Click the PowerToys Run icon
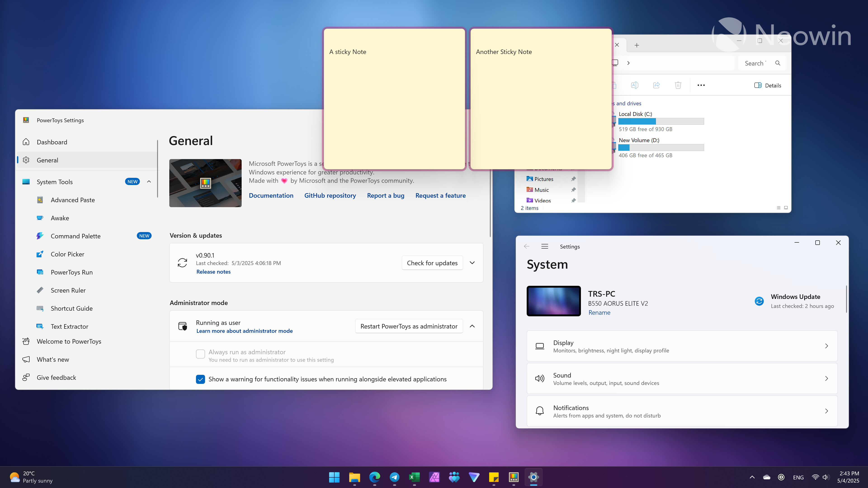 coord(40,272)
